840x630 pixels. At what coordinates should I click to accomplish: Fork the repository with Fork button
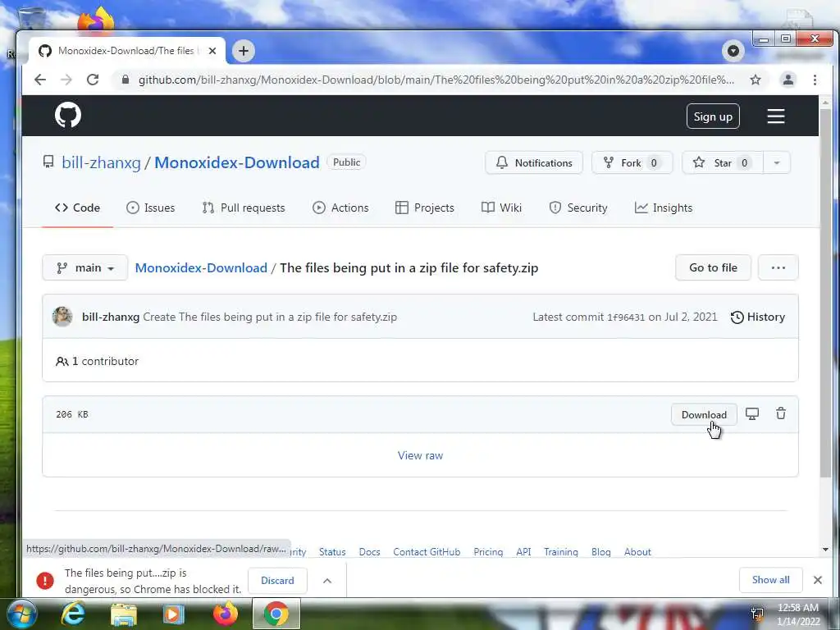click(632, 163)
